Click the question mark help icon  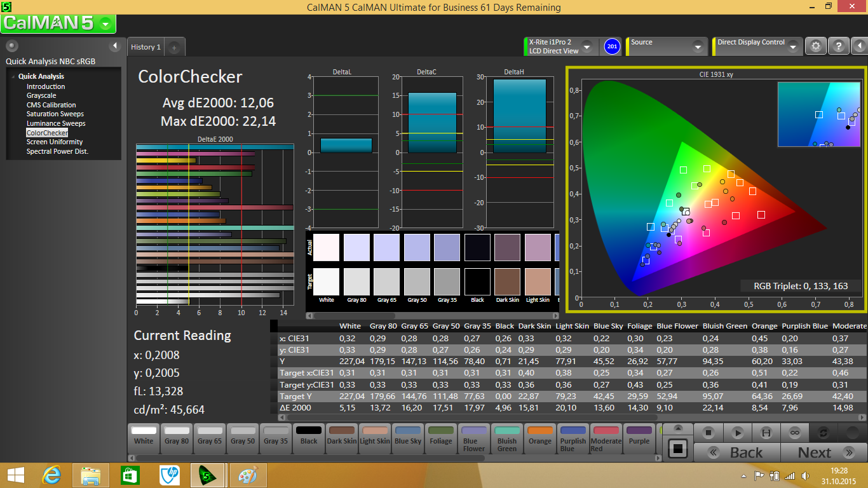(x=839, y=46)
